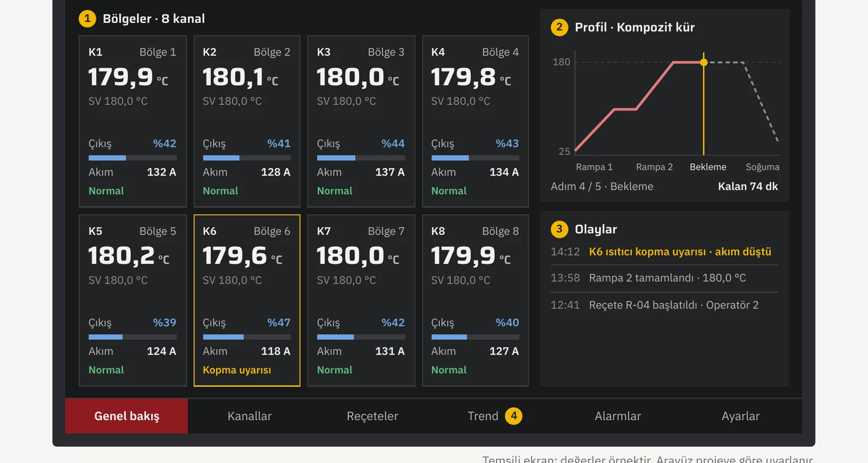Click the number 2 badge next to Profil
The width and height of the screenshot is (868, 463).
pos(559,27)
